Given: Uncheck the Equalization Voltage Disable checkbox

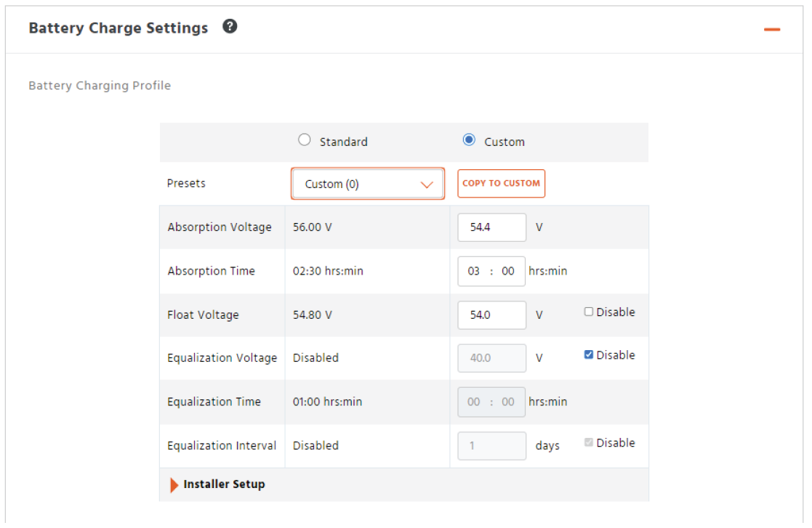Looking at the screenshot, I should point(589,355).
